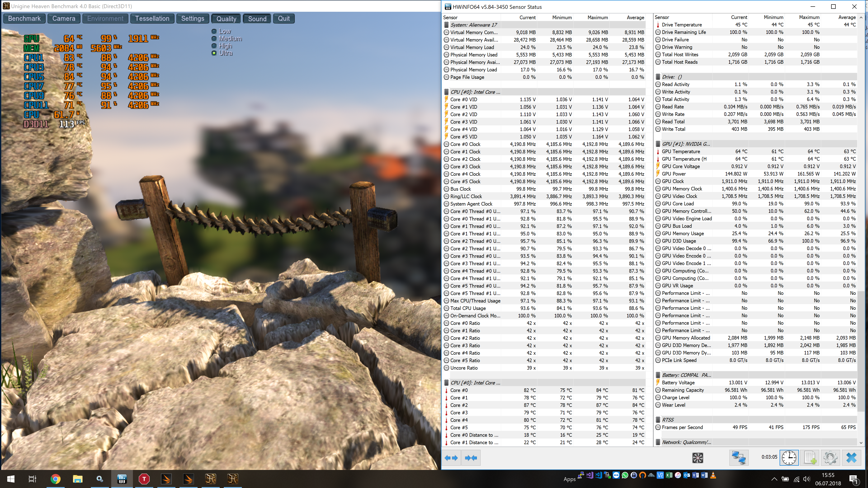Open the Task View button
This screenshot has height=488, width=868.
click(x=33, y=479)
